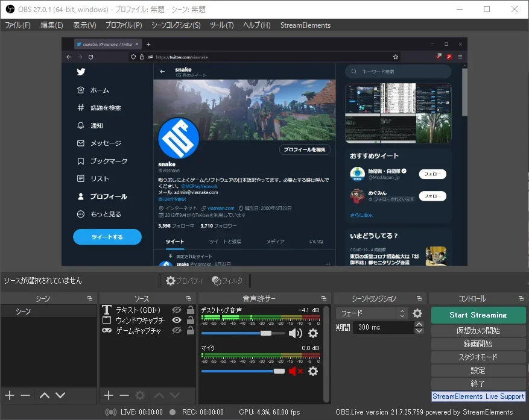This screenshot has height=420, width=529.
Task: Open the ファイル(F) menu
Action: point(18,25)
